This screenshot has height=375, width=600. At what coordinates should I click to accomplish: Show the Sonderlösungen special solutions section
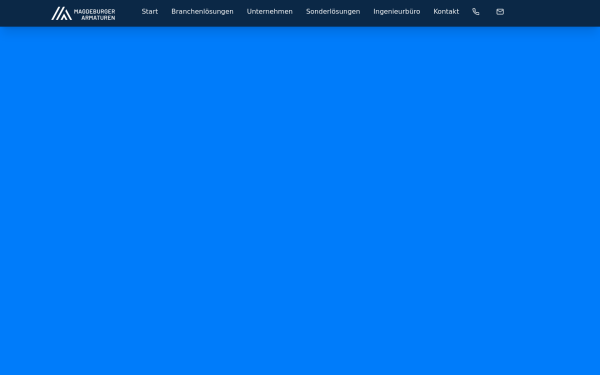333,11
